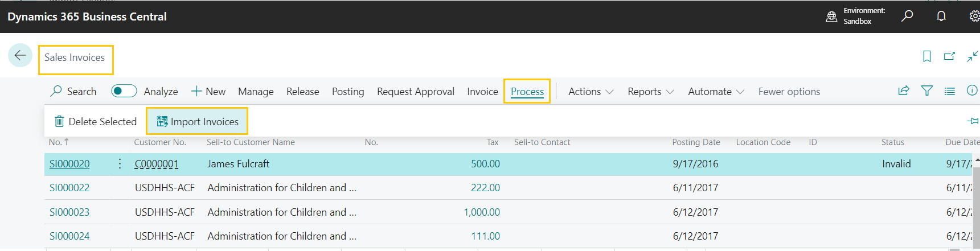Screen dimensions: 980x251
Task: Open the 1,000.00 tax amount link
Action: (x=482, y=212)
